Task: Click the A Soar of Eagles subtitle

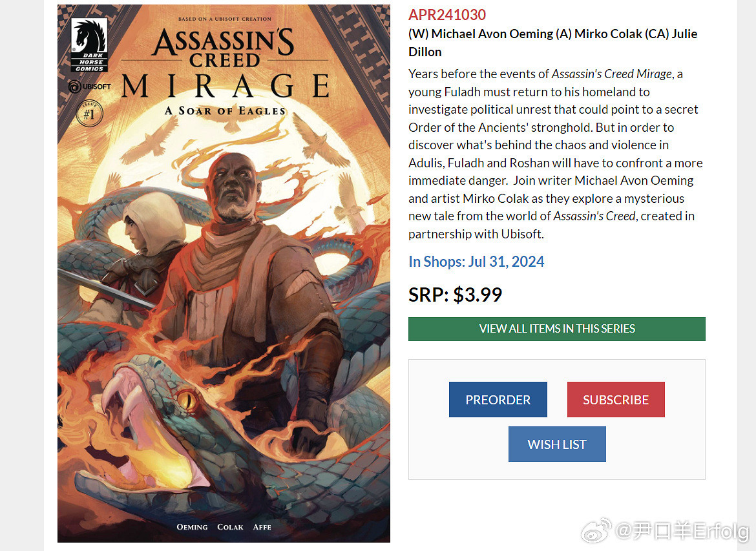Action: pyautogui.click(x=224, y=110)
